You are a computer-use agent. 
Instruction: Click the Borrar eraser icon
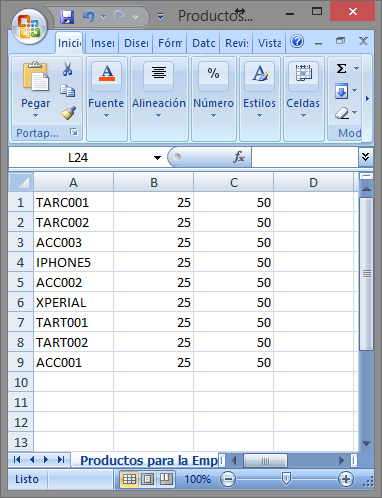pos(342,113)
